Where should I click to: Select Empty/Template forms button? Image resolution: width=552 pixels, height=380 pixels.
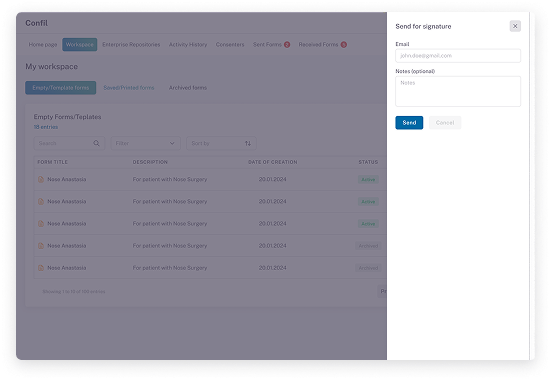point(61,88)
